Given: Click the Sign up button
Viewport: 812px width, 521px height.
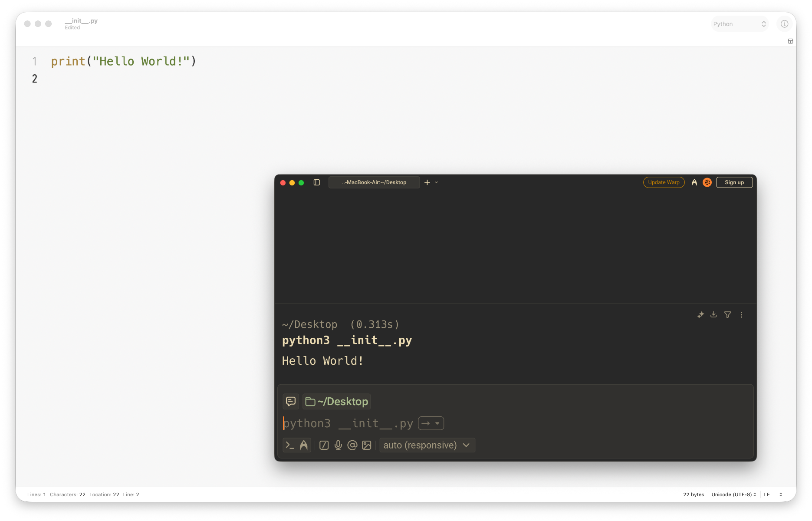Looking at the screenshot, I should (x=734, y=182).
